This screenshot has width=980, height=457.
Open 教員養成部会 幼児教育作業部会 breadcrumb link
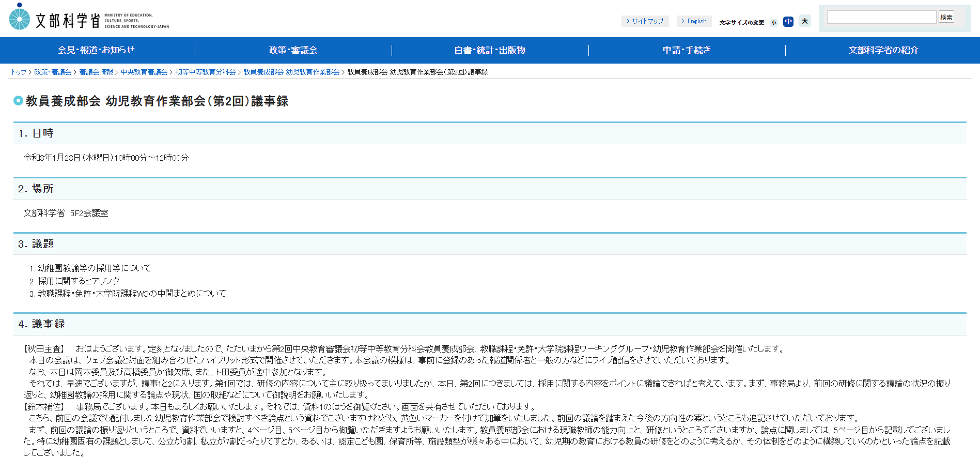(291, 72)
